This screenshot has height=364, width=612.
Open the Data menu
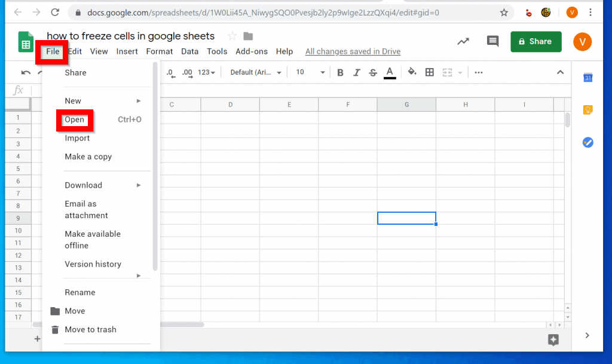tap(189, 51)
